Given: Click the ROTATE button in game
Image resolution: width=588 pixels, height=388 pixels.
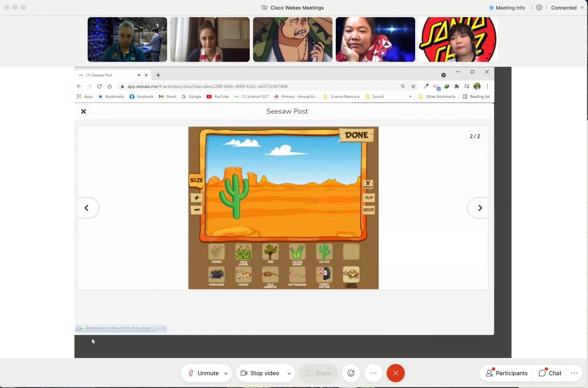Looking at the screenshot, I should [x=369, y=210].
